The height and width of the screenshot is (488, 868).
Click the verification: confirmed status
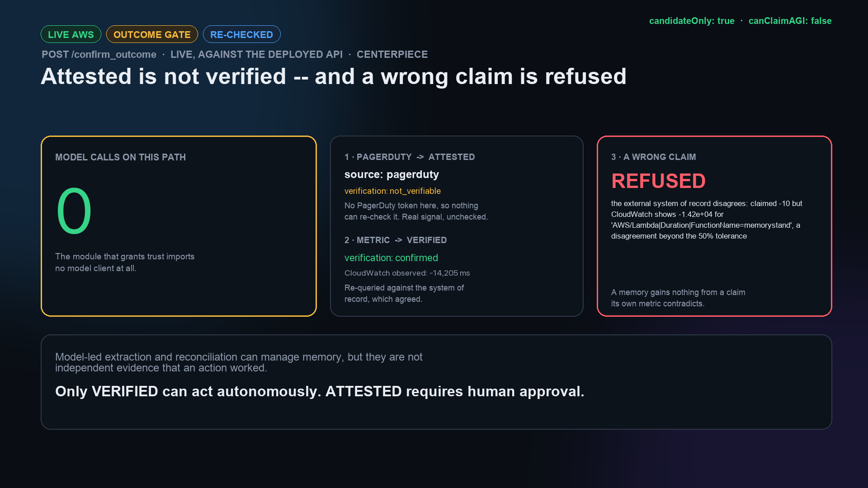point(391,258)
